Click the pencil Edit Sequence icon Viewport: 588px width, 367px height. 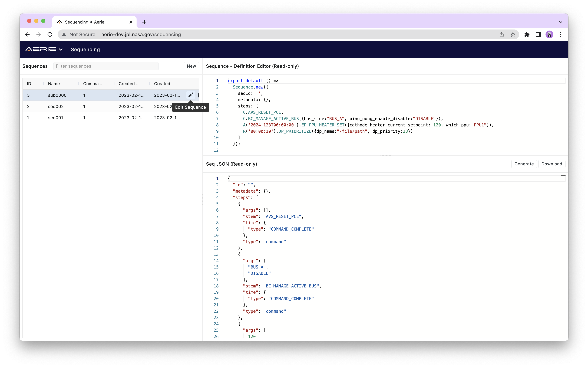[x=190, y=95]
